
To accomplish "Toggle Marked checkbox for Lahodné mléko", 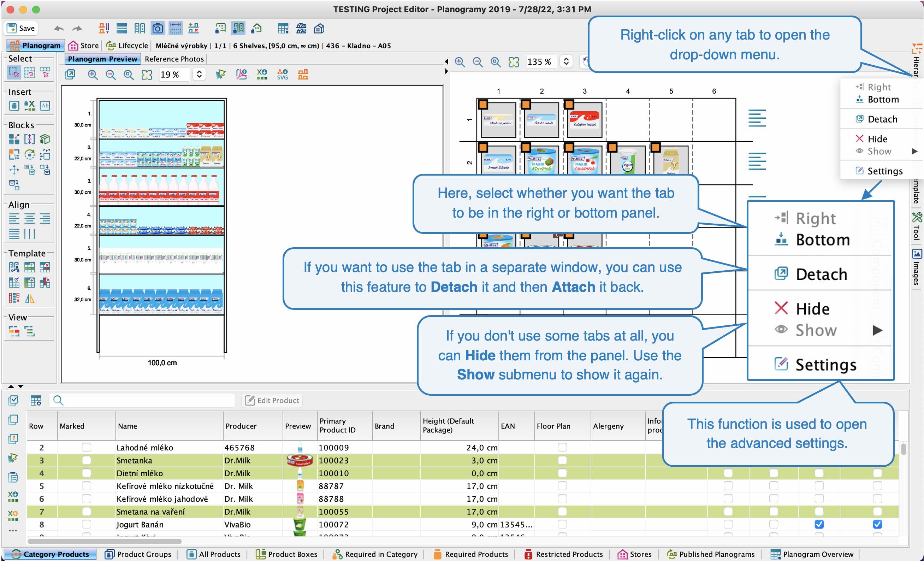I will 87,447.
